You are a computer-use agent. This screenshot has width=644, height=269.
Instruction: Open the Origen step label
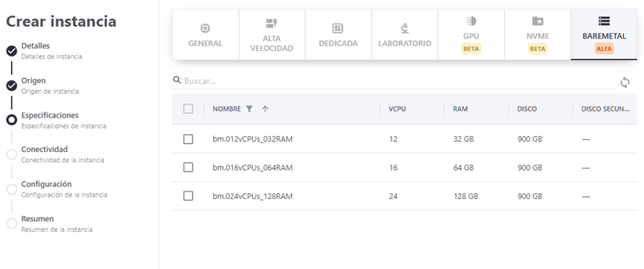coord(34,80)
